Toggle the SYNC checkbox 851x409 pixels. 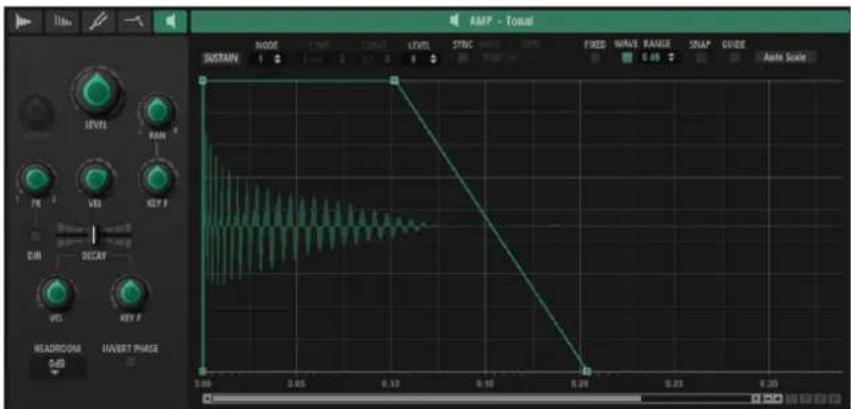pos(462,58)
